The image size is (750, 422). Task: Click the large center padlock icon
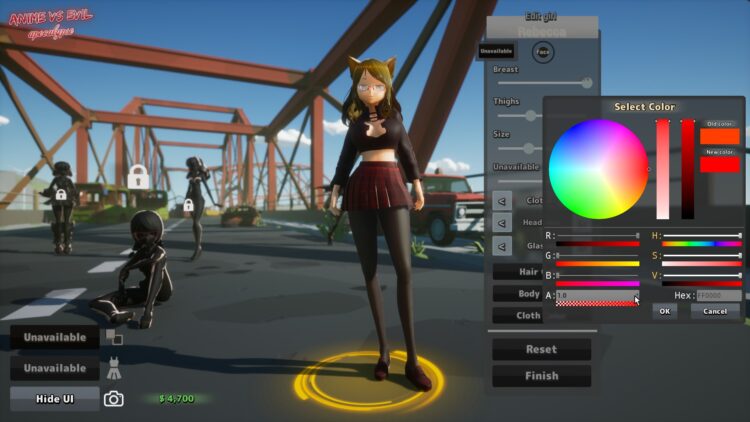(x=138, y=177)
